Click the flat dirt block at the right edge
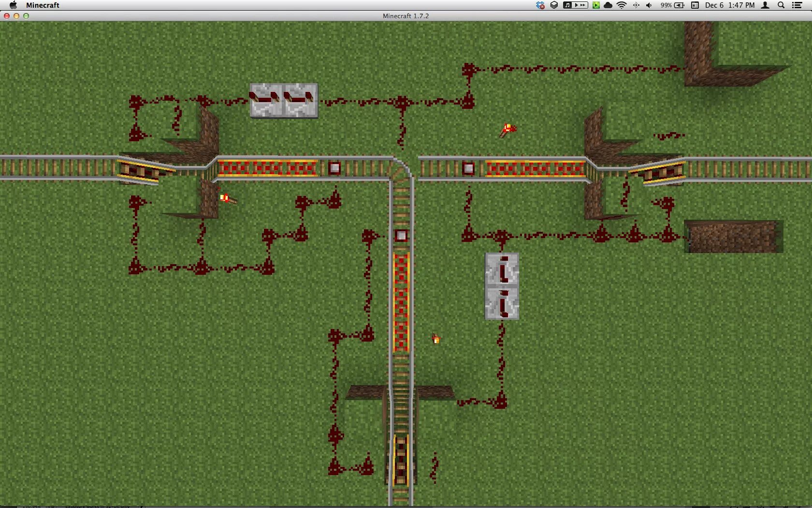 click(x=734, y=237)
